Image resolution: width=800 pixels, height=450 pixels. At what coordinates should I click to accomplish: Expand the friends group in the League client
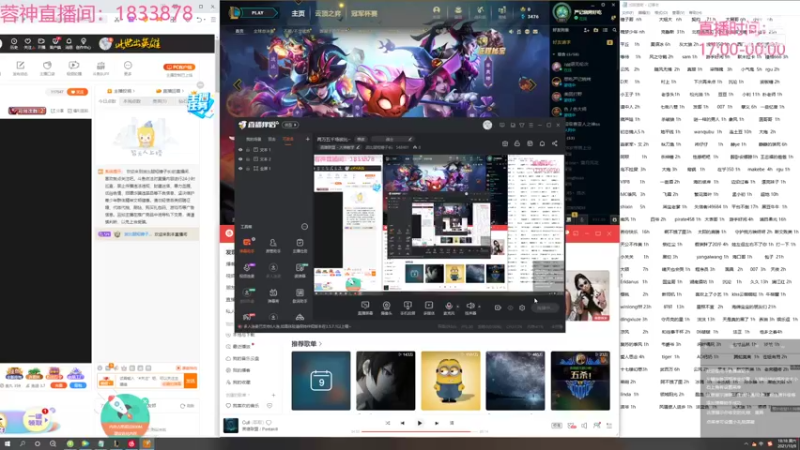click(x=554, y=54)
